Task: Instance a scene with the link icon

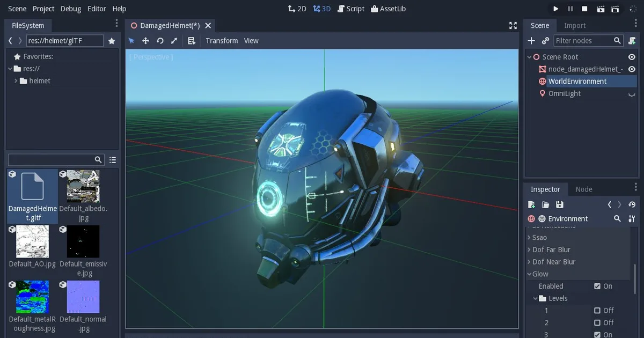Action: tap(545, 41)
